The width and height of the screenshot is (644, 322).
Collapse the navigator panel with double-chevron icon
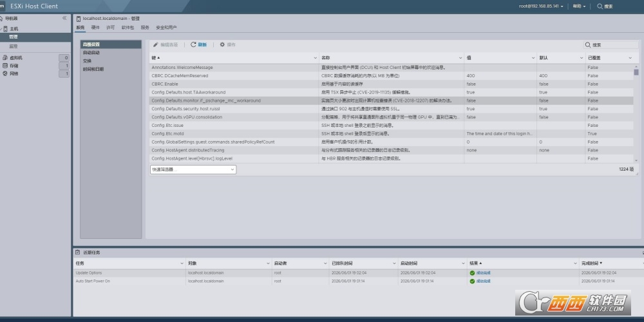tap(64, 18)
